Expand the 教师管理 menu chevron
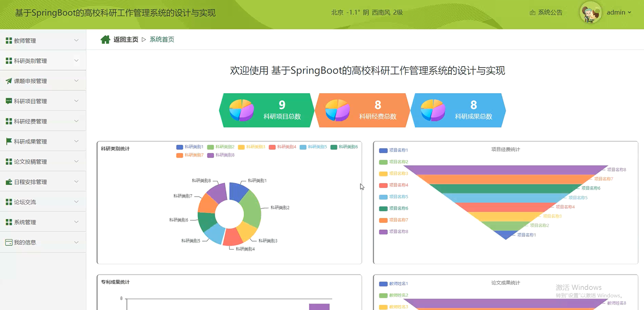Viewport: 644px width, 310px height. click(77, 40)
